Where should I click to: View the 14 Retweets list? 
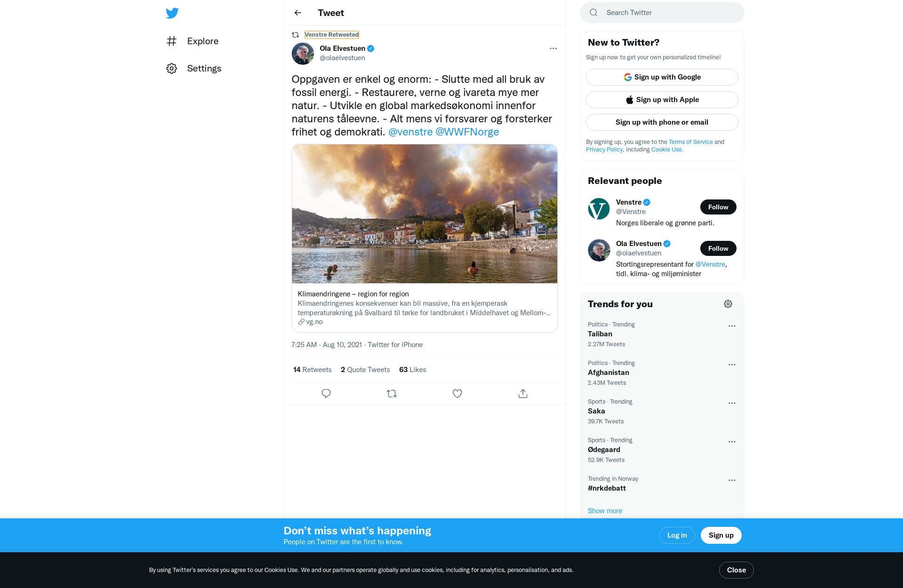pos(312,370)
